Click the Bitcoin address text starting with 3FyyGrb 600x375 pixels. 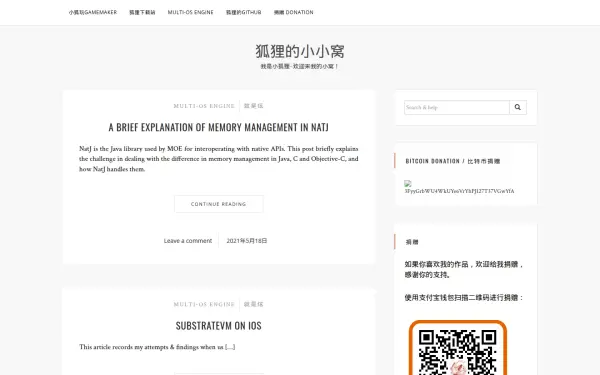[x=460, y=191]
